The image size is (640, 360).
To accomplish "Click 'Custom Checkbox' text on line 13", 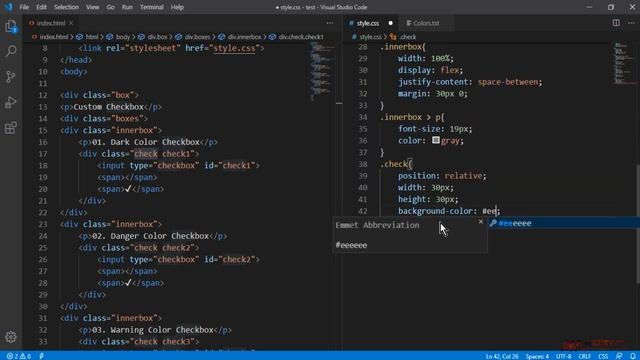I will tap(109, 107).
